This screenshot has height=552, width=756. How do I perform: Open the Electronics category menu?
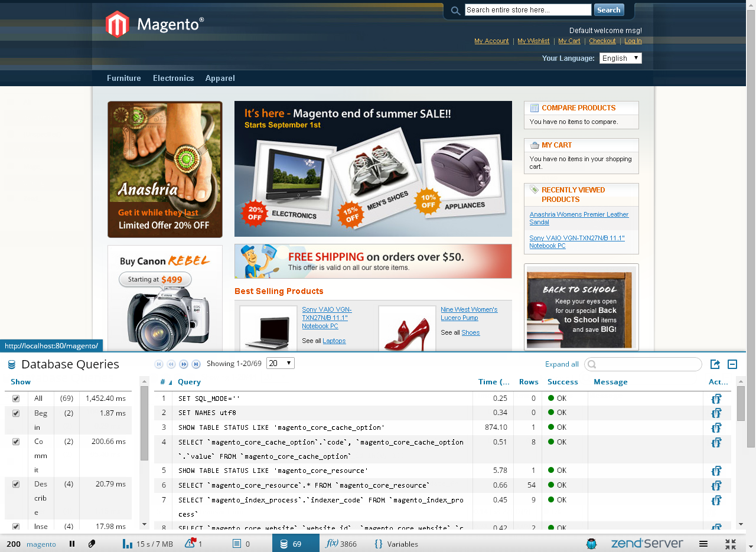coord(173,78)
